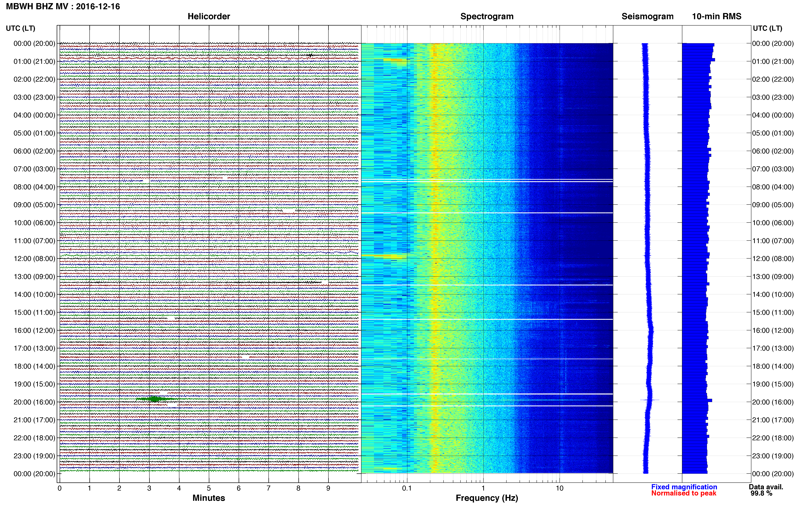The width and height of the screenshot is (812, 508).
Task: Click the 20:00 (16:00) label beside the Helicorder
Action: pos(34,402)
